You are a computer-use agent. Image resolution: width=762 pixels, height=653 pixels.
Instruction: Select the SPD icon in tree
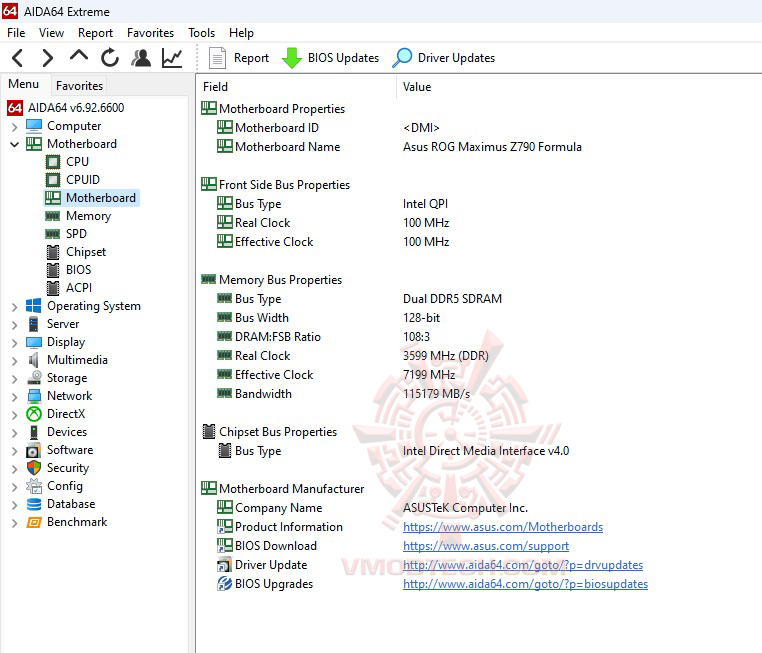click(x=52, y=234)
